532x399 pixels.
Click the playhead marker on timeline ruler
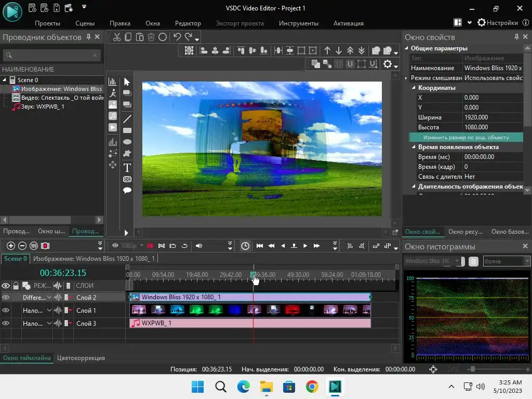coord(253,274)
